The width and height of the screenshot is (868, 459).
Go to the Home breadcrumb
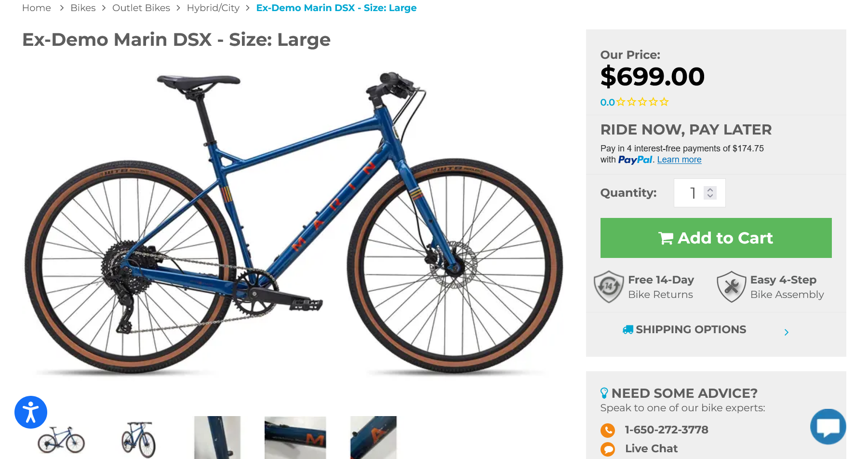(37, 8)
